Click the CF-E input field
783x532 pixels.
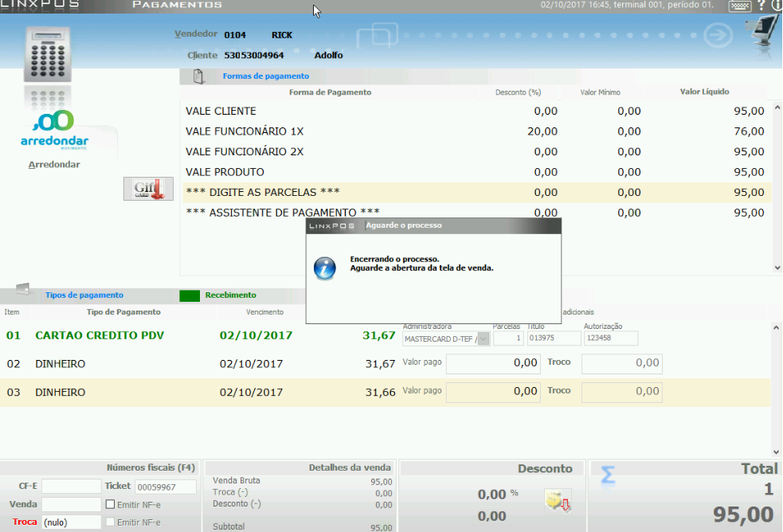(x=72, y=486)
